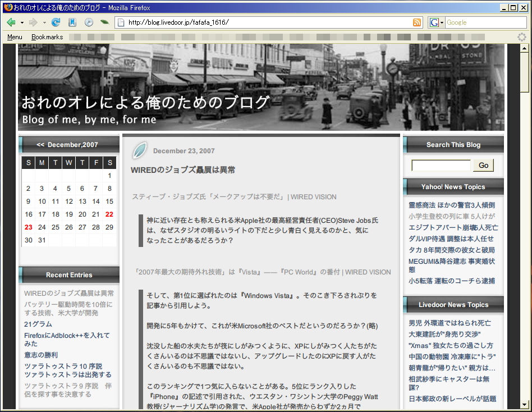Viewport: 532px width, 412px height.
Task: Open recent entry WIREDのジョブズ贔屓は異常 in sidebar
Action: (x=69, y=293)
